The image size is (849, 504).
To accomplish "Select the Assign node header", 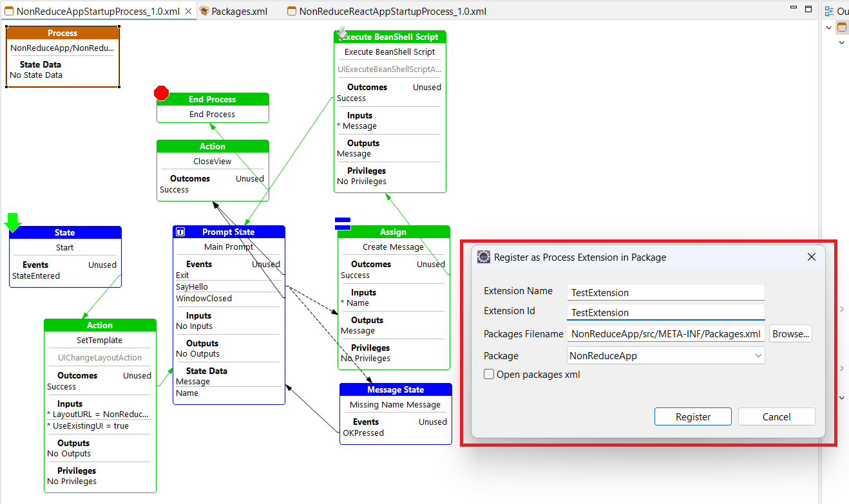I will 394,232.
